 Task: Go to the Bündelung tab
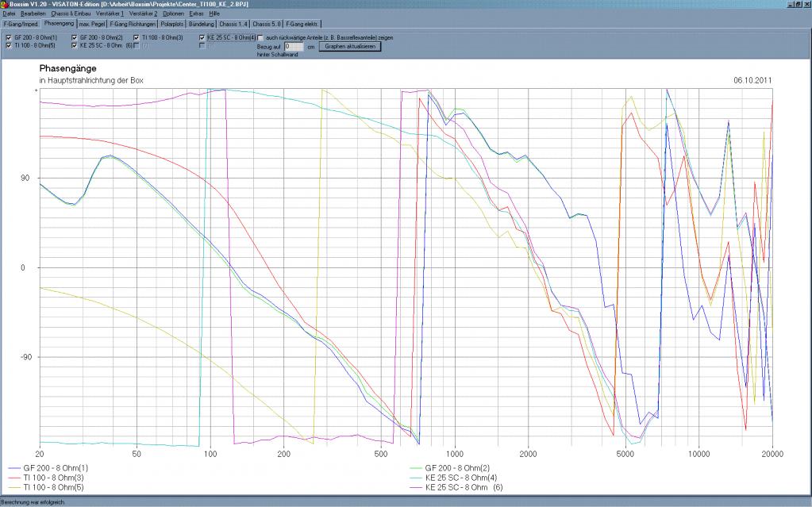point(202,25)
